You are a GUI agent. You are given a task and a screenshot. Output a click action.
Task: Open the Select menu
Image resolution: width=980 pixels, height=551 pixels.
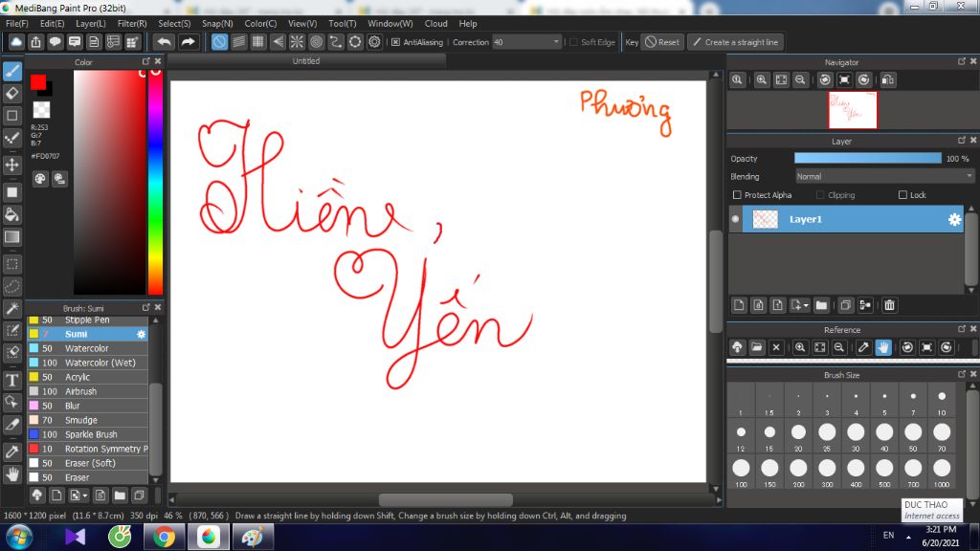pos(174,23)
